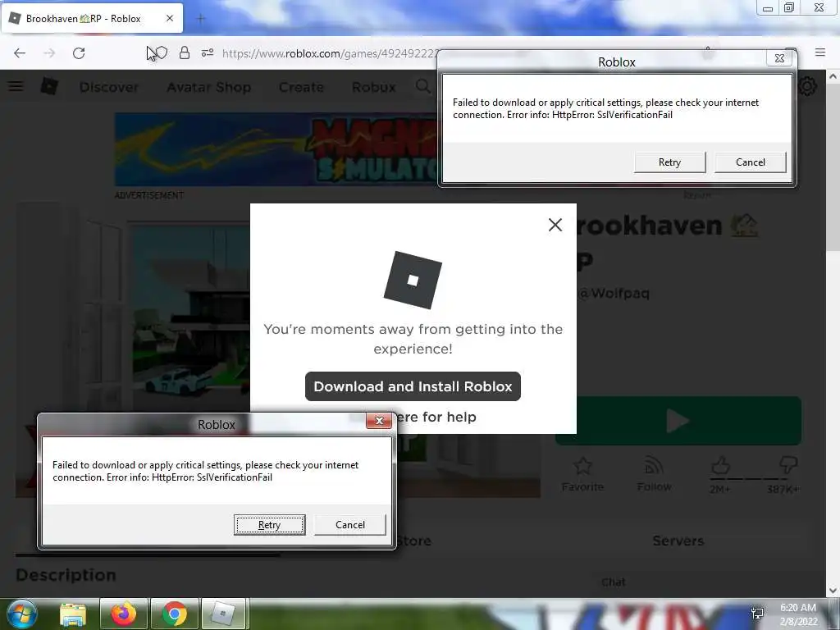Click Download and Install Roblox button
The width and height of the screenshot is (840, 630).
(413, 386)
